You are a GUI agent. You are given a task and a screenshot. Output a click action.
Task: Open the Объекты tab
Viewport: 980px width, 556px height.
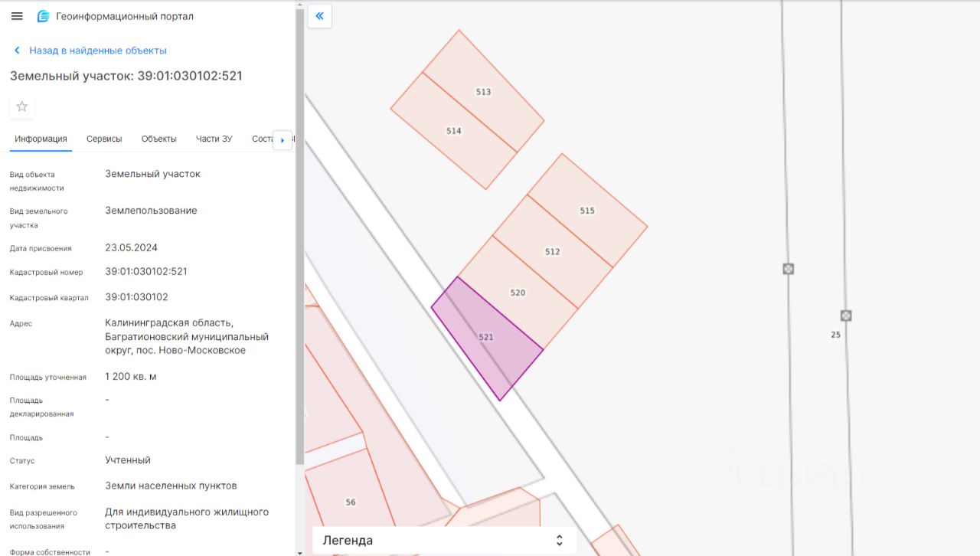point(159,139)
